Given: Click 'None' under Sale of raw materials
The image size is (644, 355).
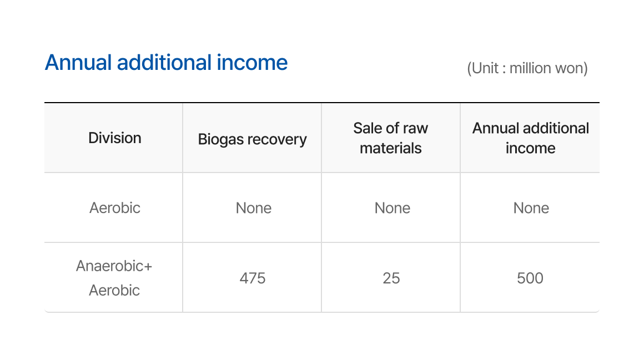Looking at the screenshot, I should 393,208.
